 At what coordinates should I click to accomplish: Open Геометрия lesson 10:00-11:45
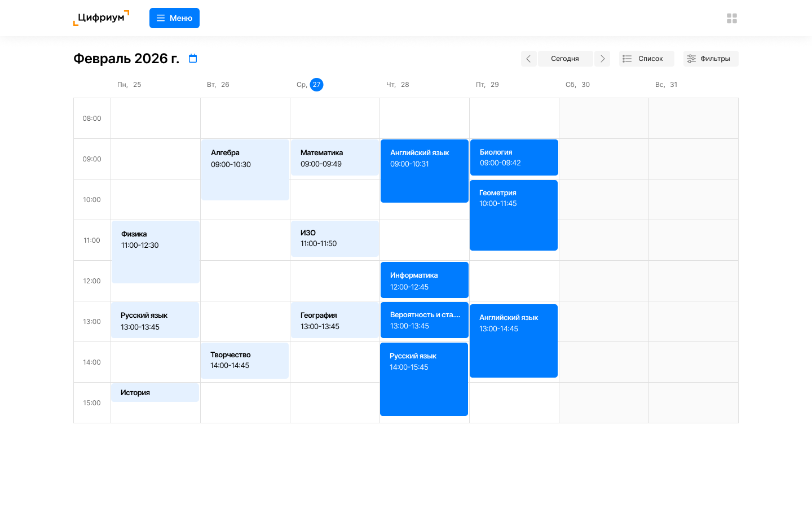(x=513, y=215)
